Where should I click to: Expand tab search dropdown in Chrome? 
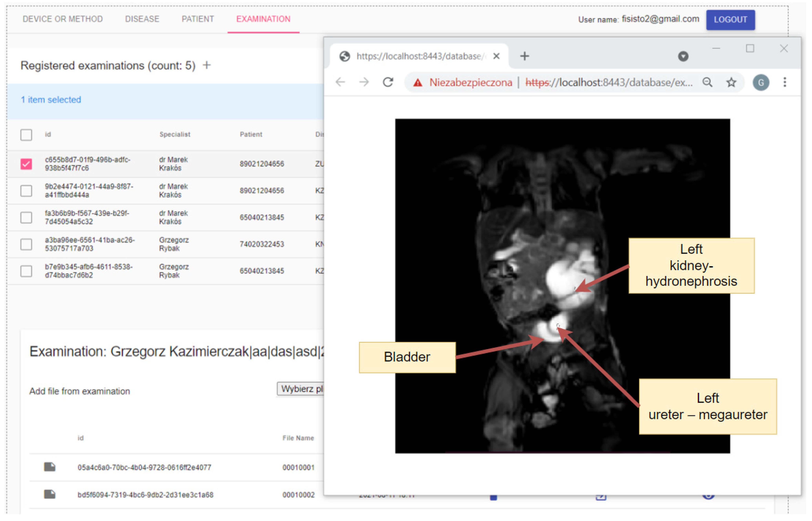click(x=683, y=56)
